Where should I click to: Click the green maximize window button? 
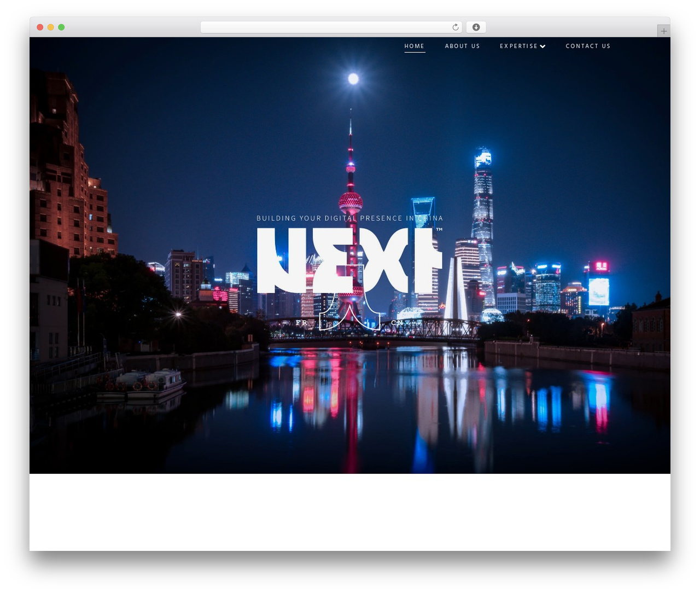tap(61, 27)
